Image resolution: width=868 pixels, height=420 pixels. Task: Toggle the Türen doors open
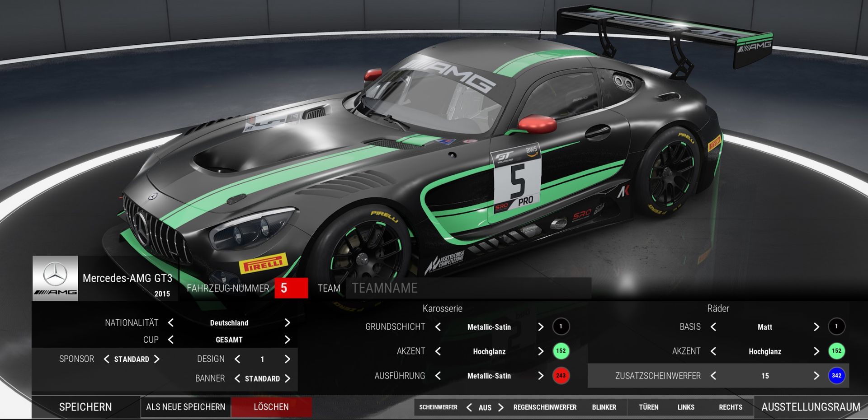[x=648, y=407]
